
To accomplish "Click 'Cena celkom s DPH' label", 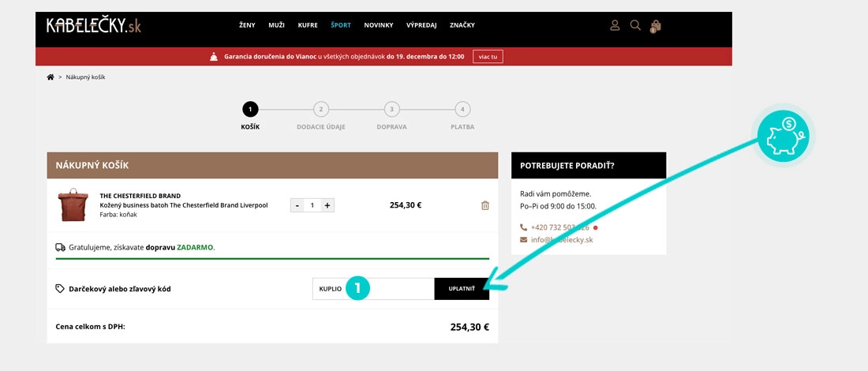I will [x=90, y=327].
